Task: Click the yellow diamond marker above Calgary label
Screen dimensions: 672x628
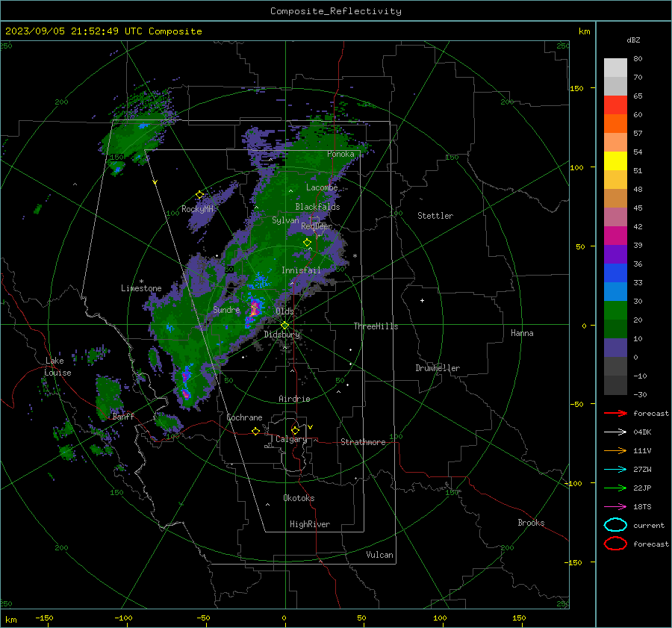Action: [295, 430]
